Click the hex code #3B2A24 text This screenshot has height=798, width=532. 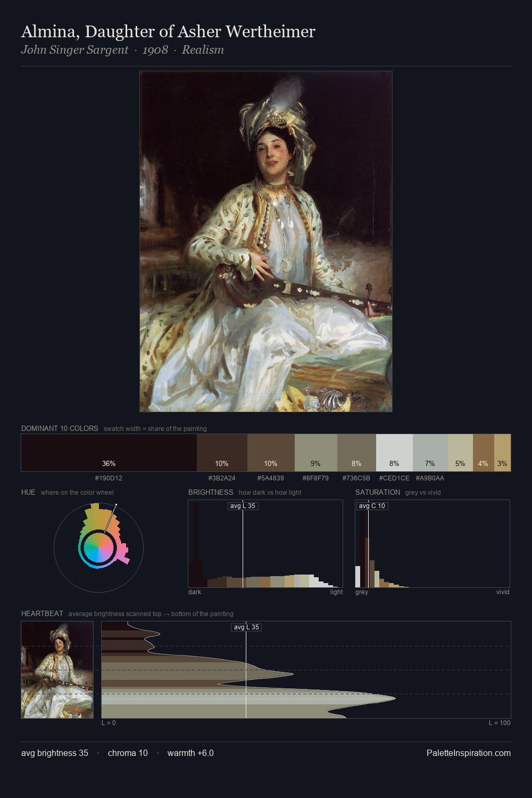(x=222, y=478)
